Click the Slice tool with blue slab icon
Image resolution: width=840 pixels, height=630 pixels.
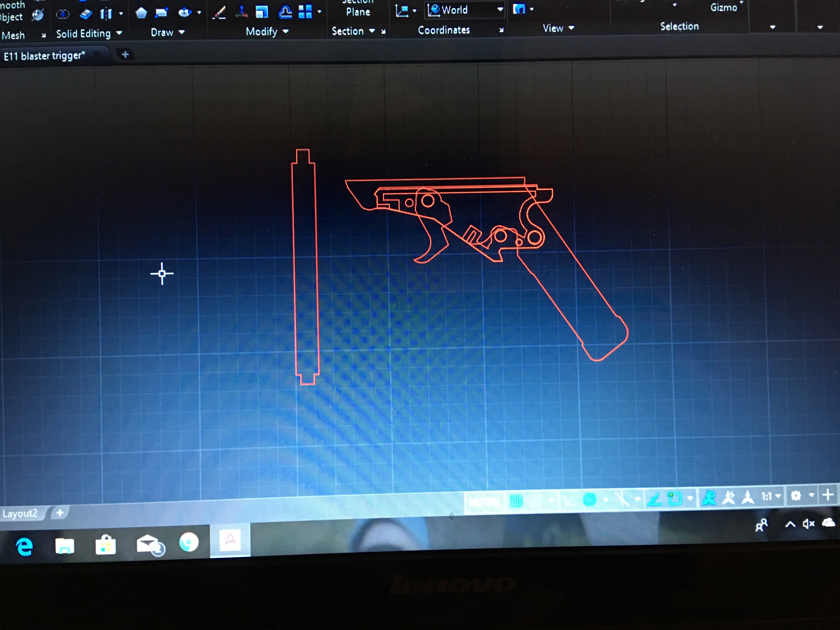[86, 14]
